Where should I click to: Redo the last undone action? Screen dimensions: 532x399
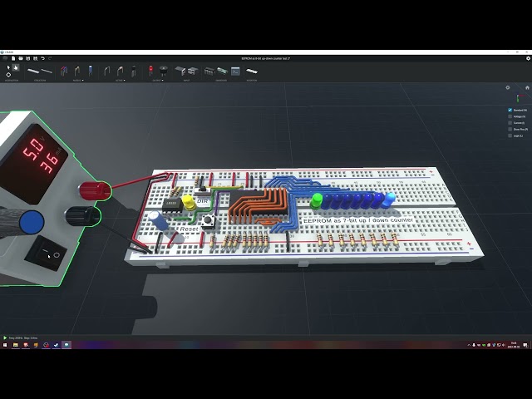(50, 58)
